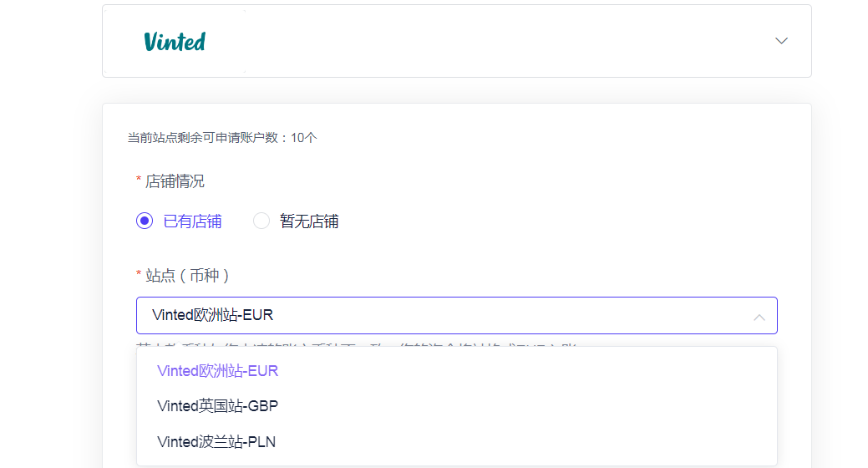868x468 pixels.
Task: Select the 已有店铺 radio button
Action: 145,221
